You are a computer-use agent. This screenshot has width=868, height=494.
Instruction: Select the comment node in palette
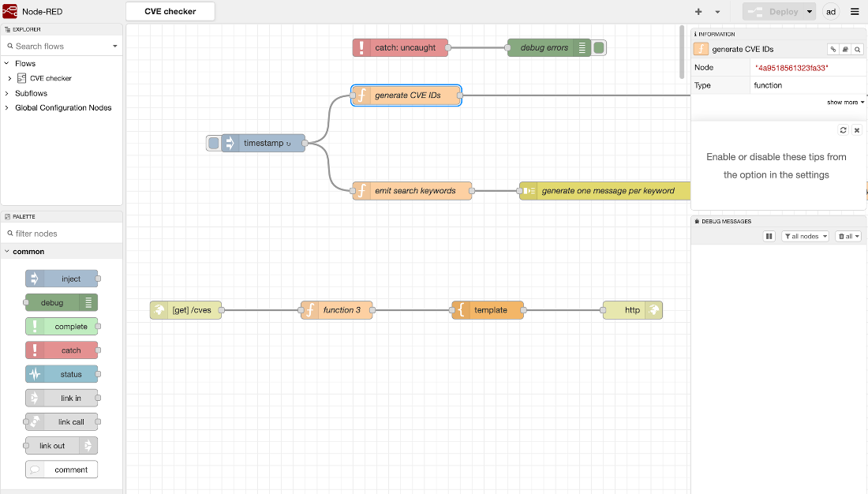coord(62,469)
